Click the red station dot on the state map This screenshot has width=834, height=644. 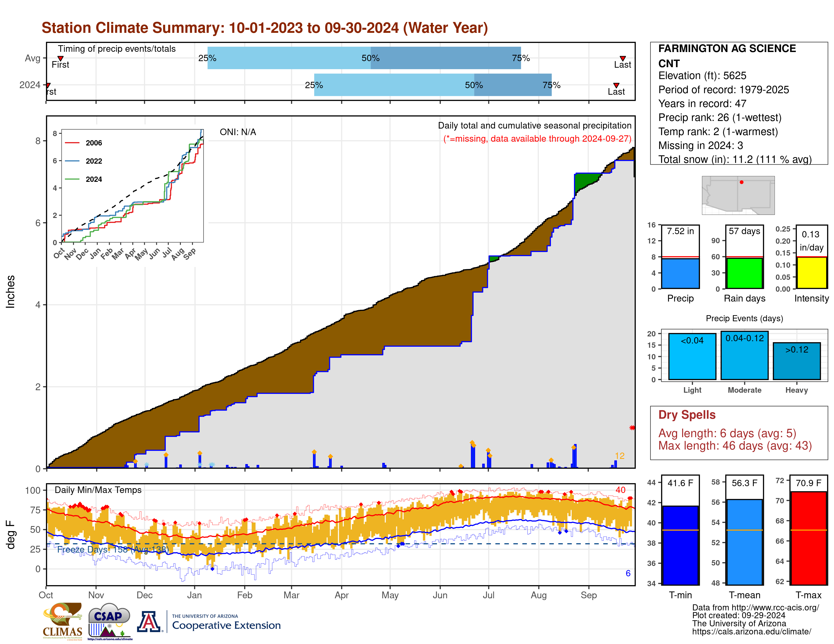(x=741, y=182)
